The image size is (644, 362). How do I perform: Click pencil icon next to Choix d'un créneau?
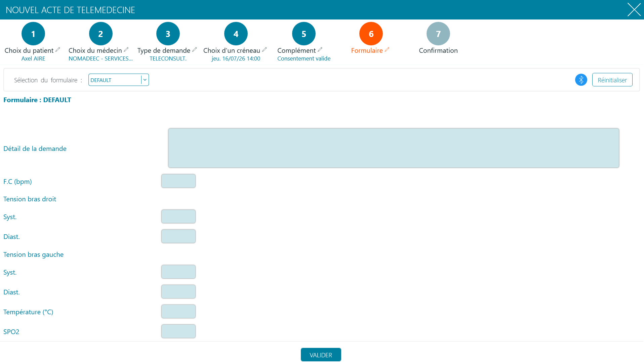265,50
